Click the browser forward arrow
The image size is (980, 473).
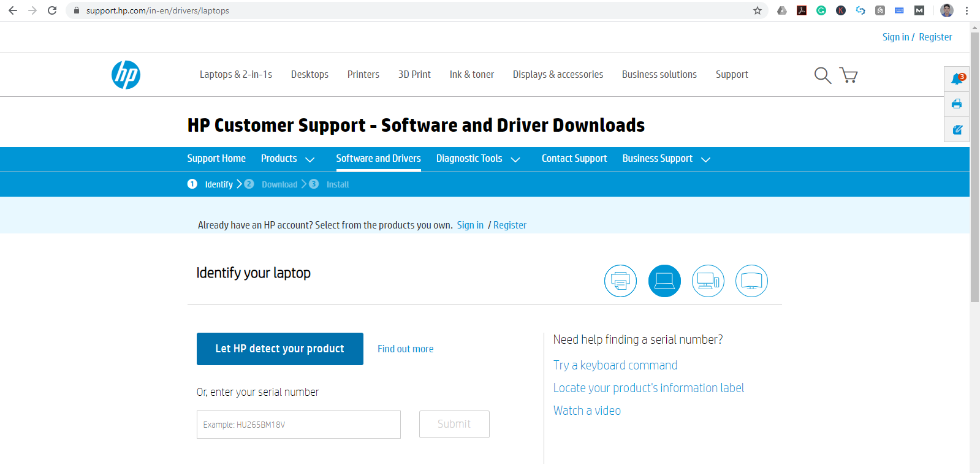(32, 10)
